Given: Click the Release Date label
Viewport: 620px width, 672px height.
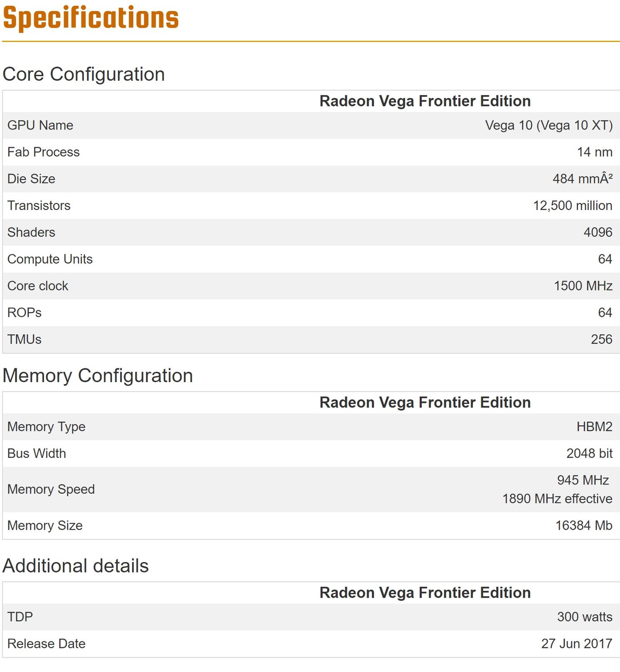Looking at the screenshot, I should [47, 644].
